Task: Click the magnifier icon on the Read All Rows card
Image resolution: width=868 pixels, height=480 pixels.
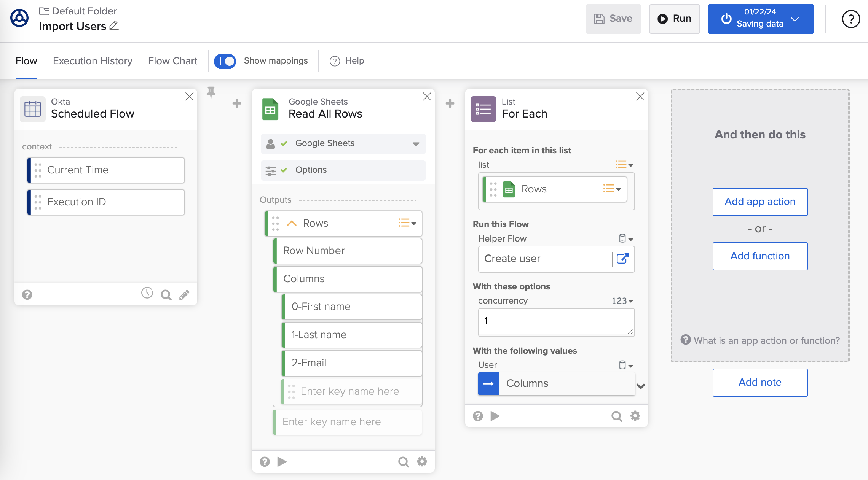Action: 403,462
